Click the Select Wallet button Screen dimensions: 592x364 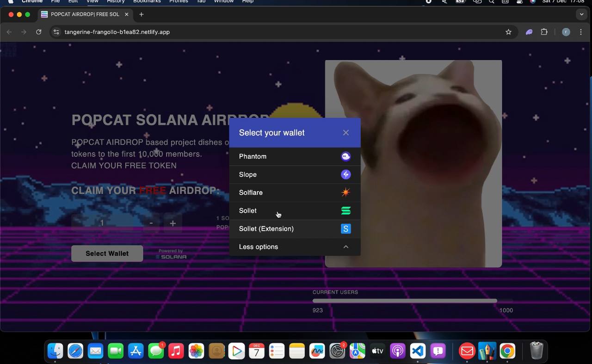107,253
